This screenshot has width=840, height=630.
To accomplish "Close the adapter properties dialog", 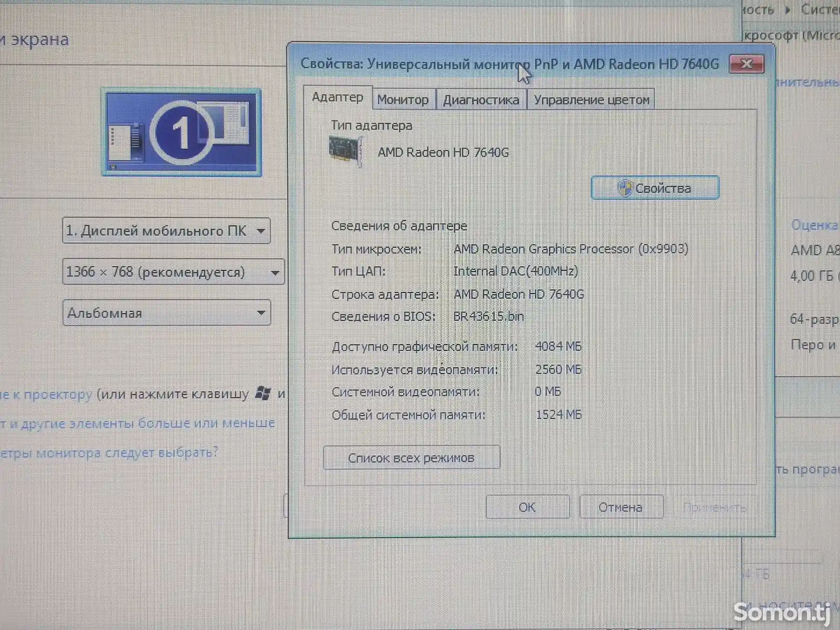I will [x=746, y=64].
